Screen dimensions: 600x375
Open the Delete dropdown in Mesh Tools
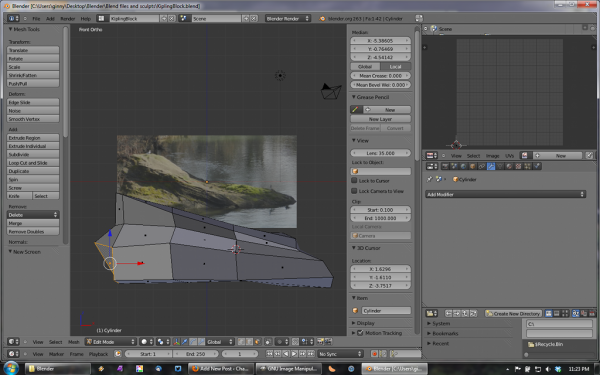pyautogui.click(x=33, y=215)
